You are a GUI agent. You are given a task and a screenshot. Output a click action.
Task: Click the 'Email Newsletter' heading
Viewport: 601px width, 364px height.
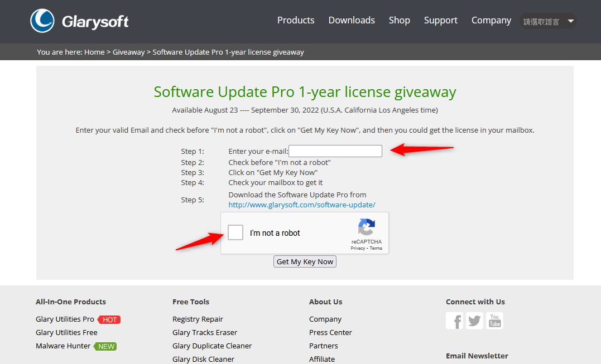(477, 356)
